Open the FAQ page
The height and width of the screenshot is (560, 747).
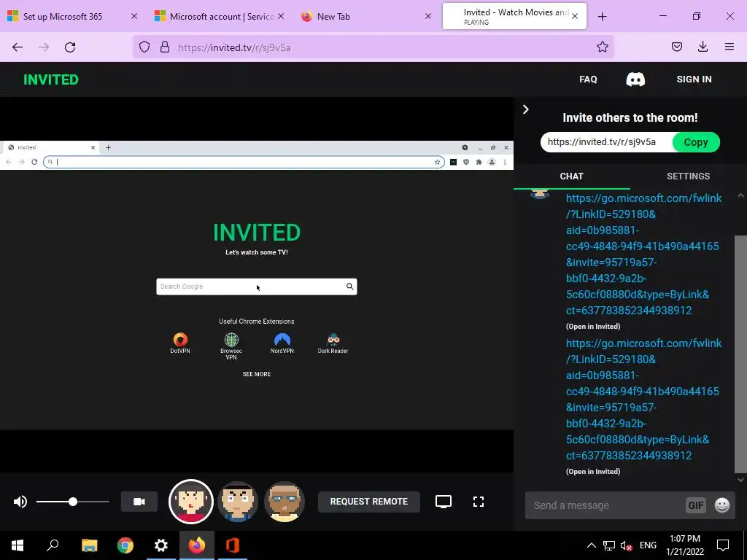(588, 79)
